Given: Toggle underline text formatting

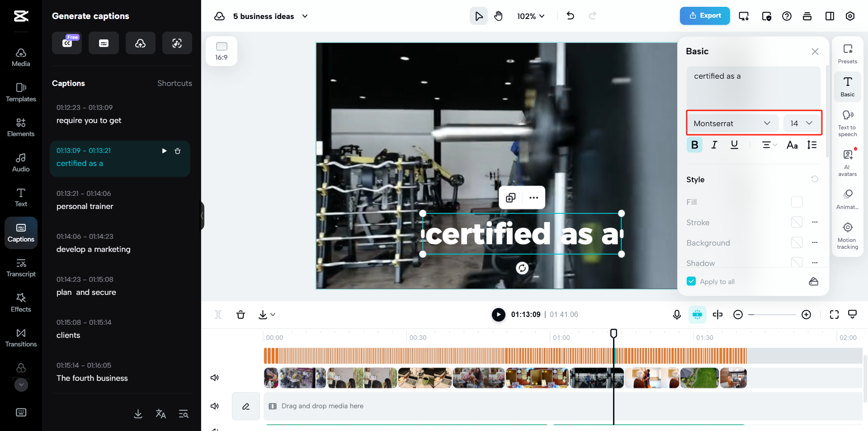Looking at the screenshot, I should [734, 145].
